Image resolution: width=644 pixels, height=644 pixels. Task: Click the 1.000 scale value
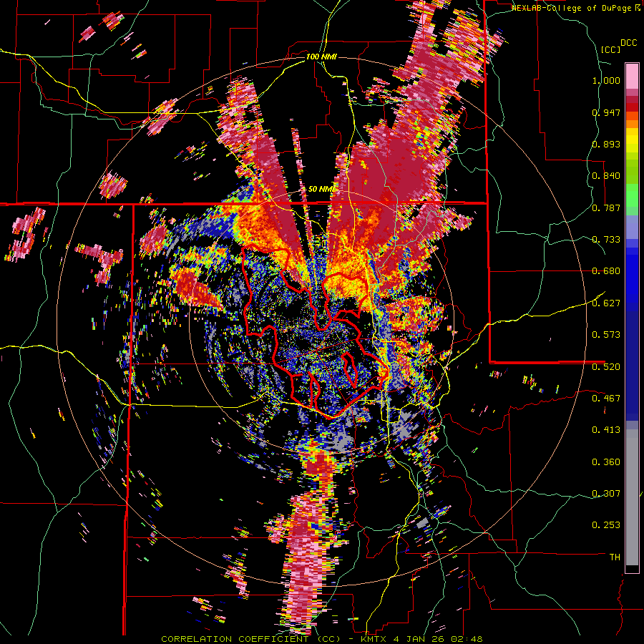click(x=606, y=80)
